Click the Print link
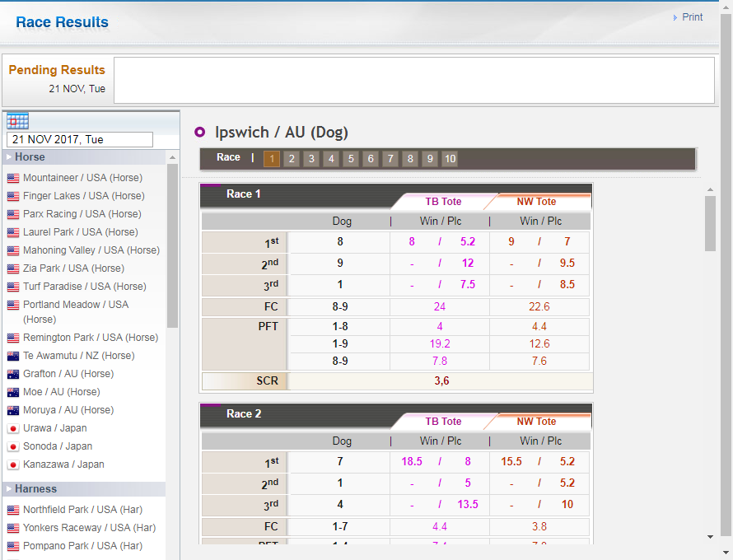Image resolution: width=733 pixels, height=560 pixels. (x=692, y=17)
